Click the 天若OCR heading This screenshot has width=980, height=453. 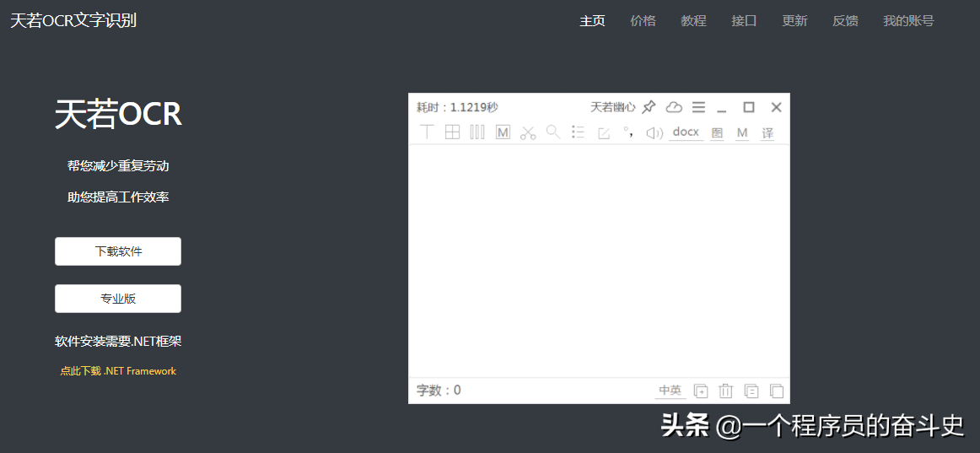click(118, 115)
